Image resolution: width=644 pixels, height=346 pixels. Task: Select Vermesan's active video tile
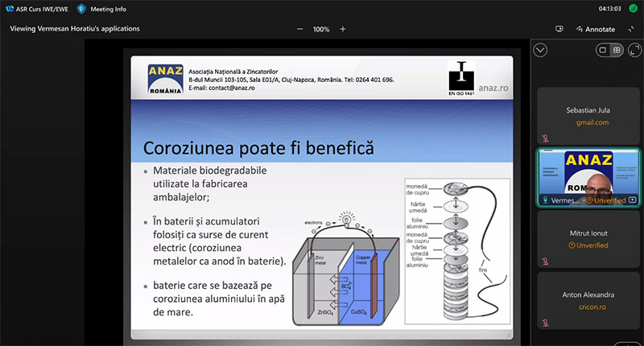tap(588, 177)
